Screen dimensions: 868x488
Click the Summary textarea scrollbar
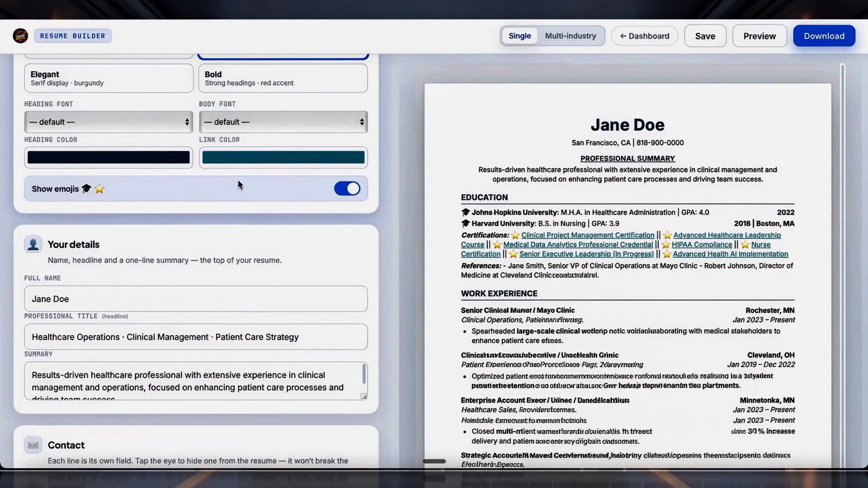[x=364, y=375]
